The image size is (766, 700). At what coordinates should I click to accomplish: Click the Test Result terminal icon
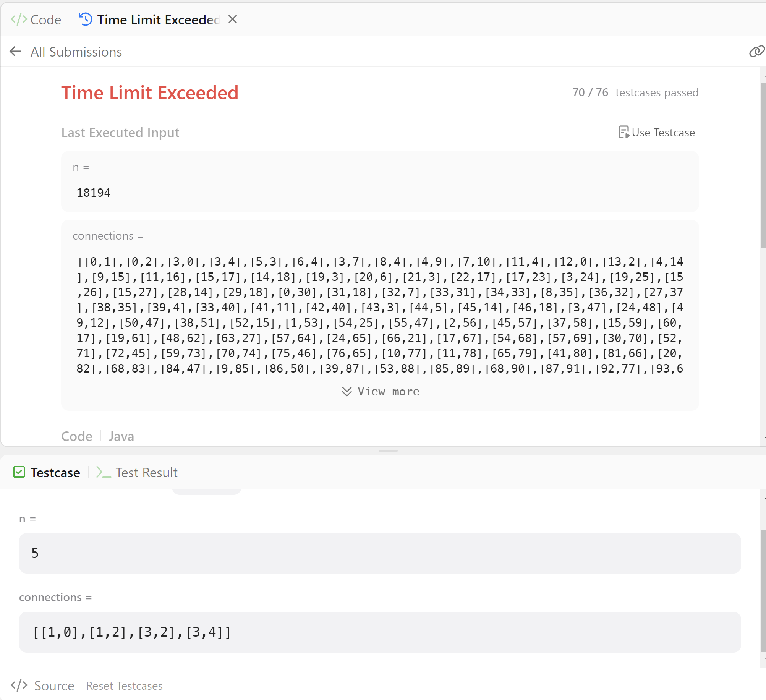[103, 473]
